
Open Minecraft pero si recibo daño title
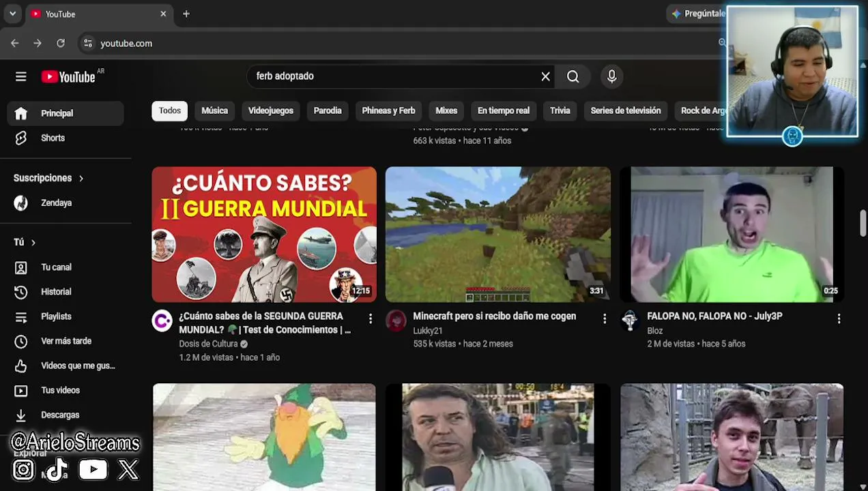click(x=495, y=316)
